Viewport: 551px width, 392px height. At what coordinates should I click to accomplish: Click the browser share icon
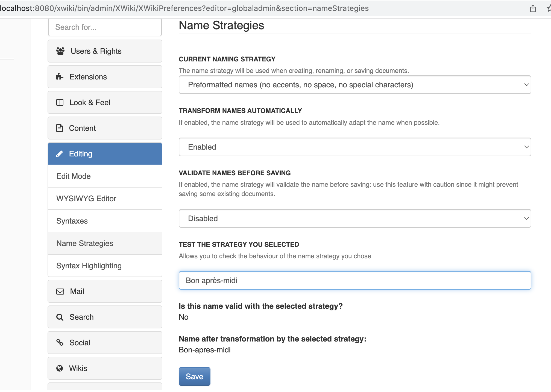(533, 8)
